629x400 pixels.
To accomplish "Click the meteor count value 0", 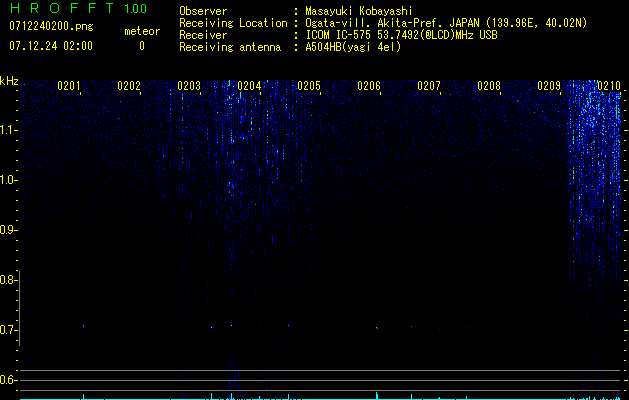I will pyautogui.click(x=142, y=46).
